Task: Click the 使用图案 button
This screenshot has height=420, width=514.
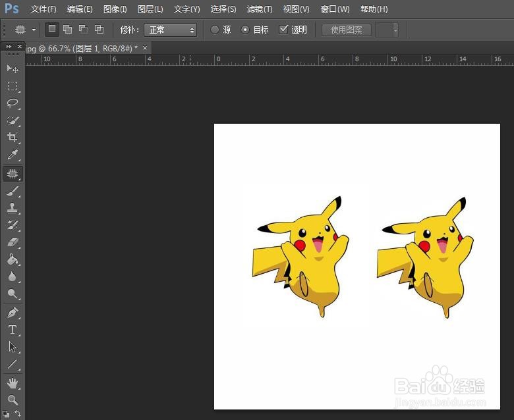Action: click(347, 30)
